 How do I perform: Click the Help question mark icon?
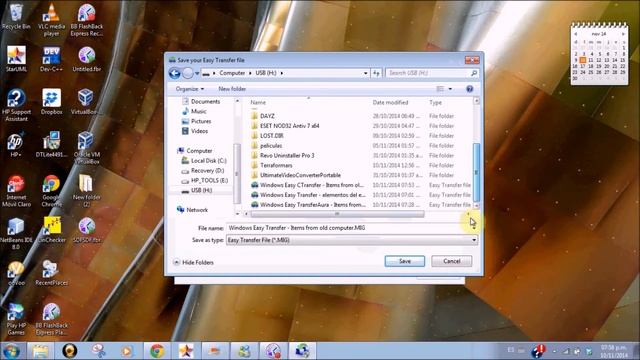(470, 89)
